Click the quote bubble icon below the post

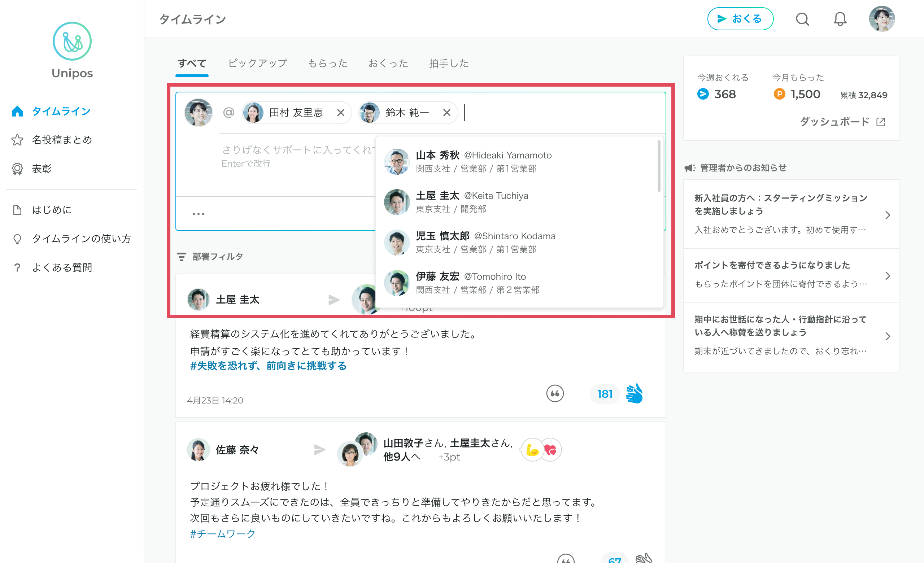point(555,394)
